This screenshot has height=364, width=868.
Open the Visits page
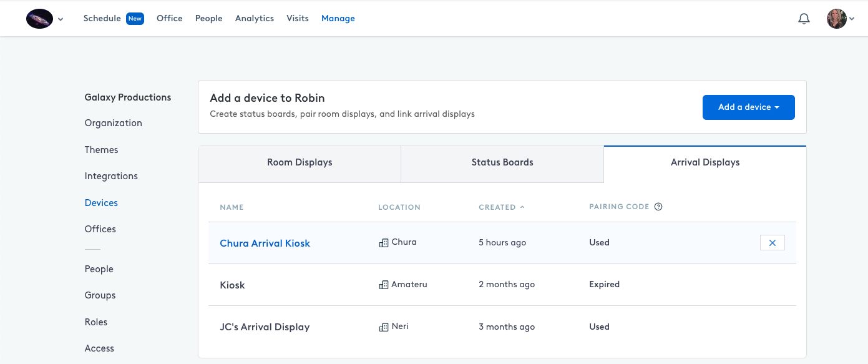coord(298,19)
